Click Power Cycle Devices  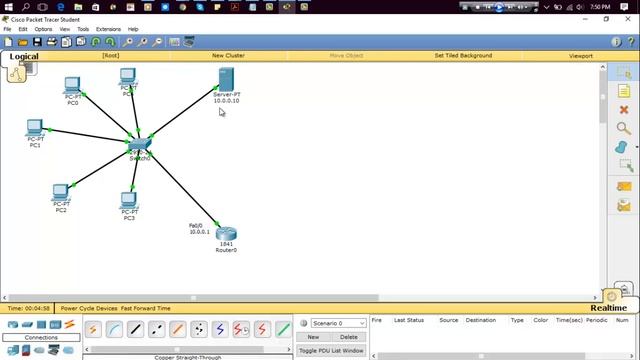[89, 308]
